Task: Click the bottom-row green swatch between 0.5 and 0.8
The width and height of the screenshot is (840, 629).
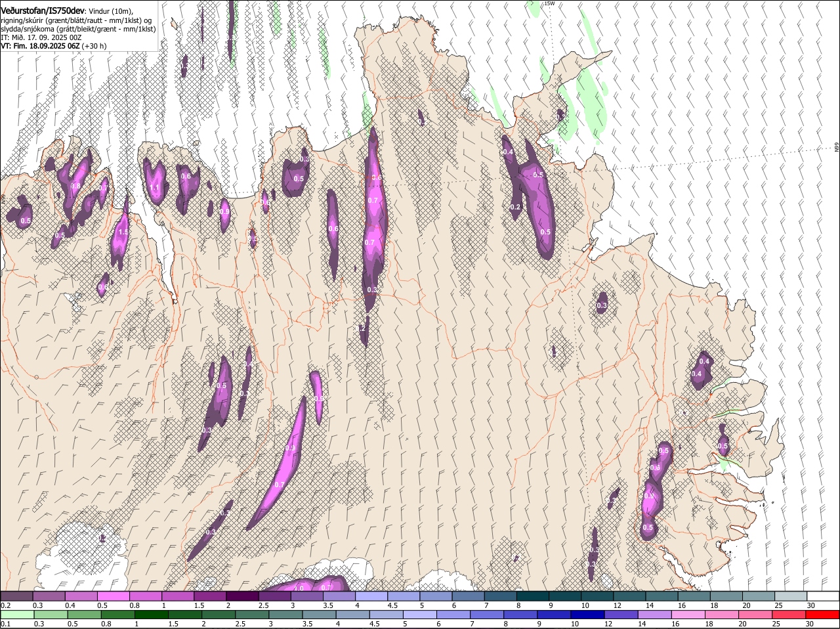Action: 84,615
